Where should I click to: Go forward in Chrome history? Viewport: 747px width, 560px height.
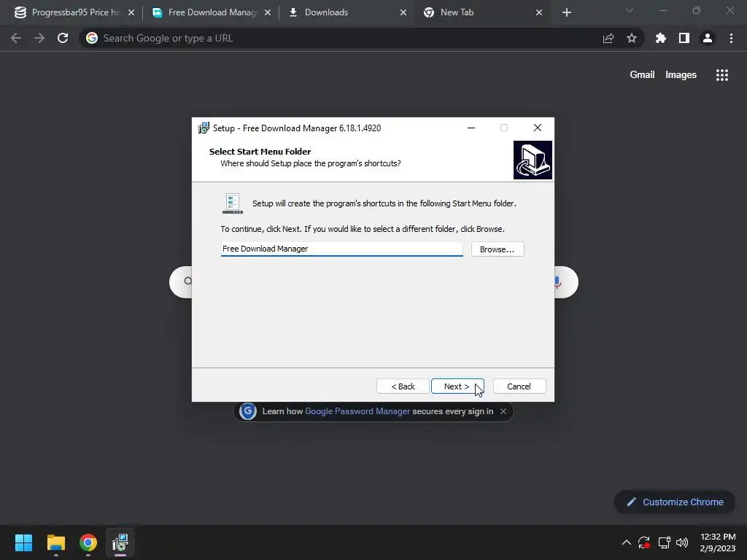tap(39, 38)
